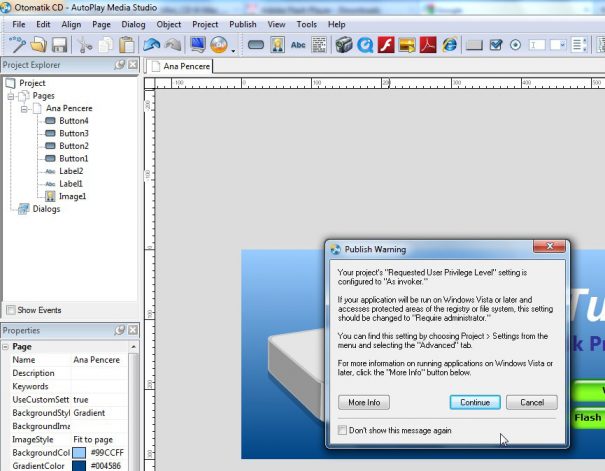Click the Paste clipboard icon
Image resolution: width=605 pixels, height=471 pixels.
point(127,45)
